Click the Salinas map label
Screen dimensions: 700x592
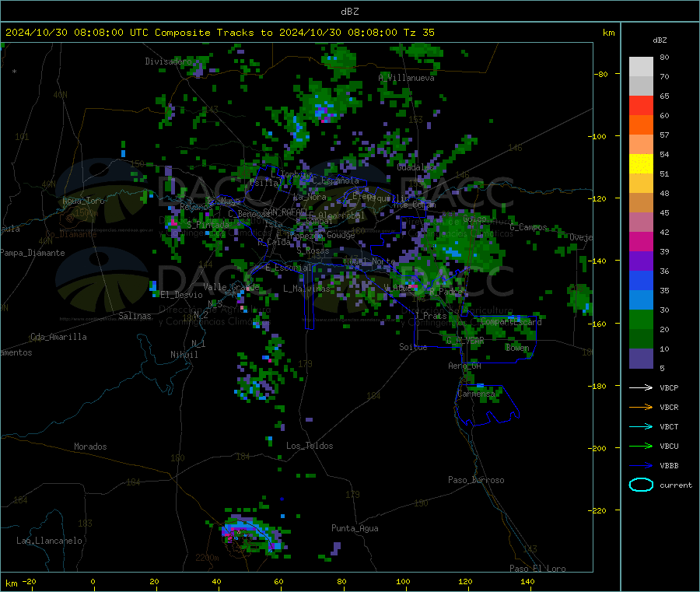click(135, 316)
